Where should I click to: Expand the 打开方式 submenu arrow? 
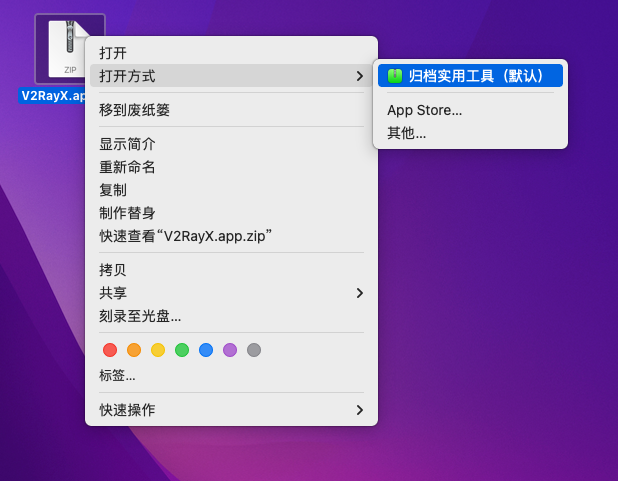(x=359, y=76)
